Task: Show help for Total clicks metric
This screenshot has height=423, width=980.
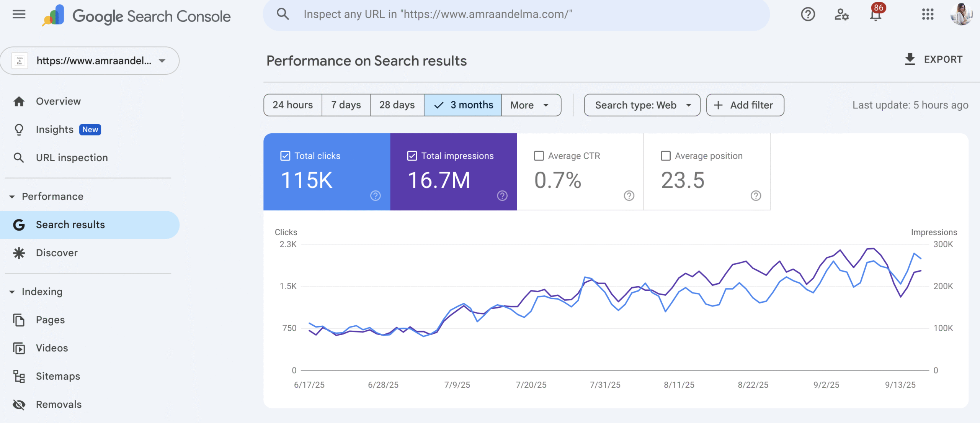Action: coord(376,196)
